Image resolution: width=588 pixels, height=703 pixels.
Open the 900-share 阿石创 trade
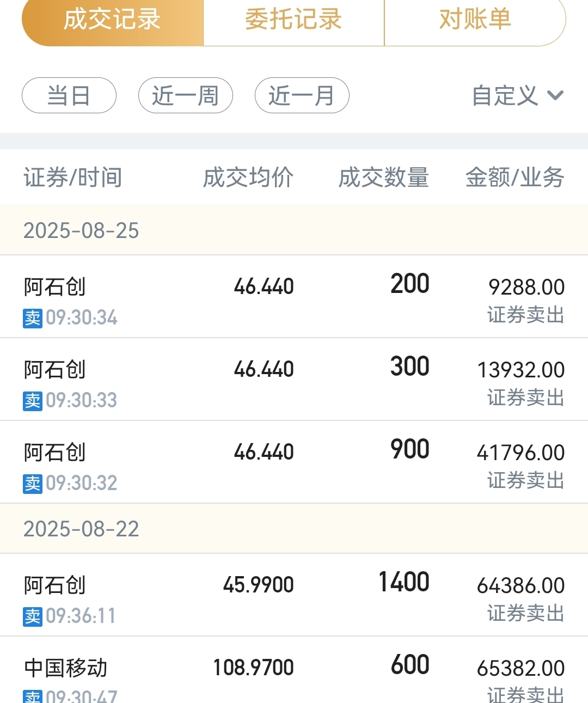(x=294, y=462)
